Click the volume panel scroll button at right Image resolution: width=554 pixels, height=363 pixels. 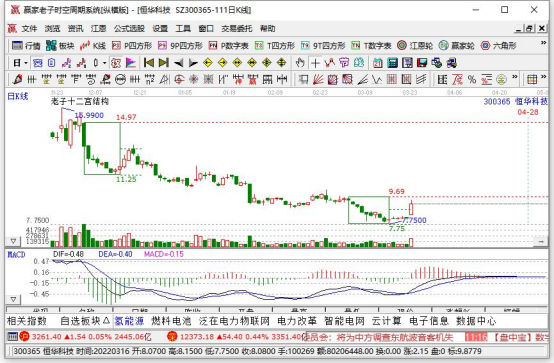click(x=541, y=241)
